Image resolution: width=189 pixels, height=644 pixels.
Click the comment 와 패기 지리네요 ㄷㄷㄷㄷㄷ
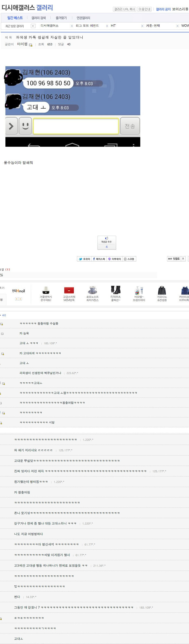(33, 450)
